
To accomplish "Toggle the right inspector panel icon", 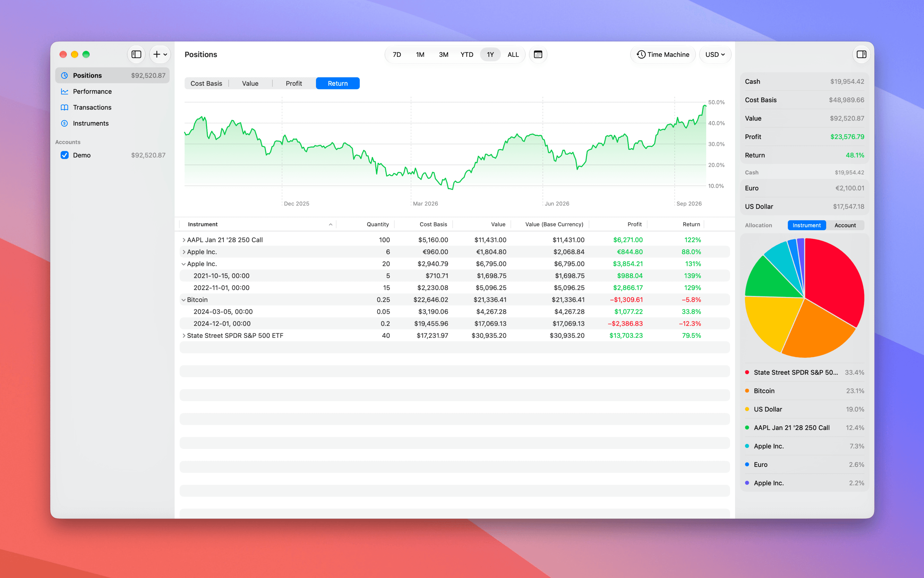I will [861, 54].
